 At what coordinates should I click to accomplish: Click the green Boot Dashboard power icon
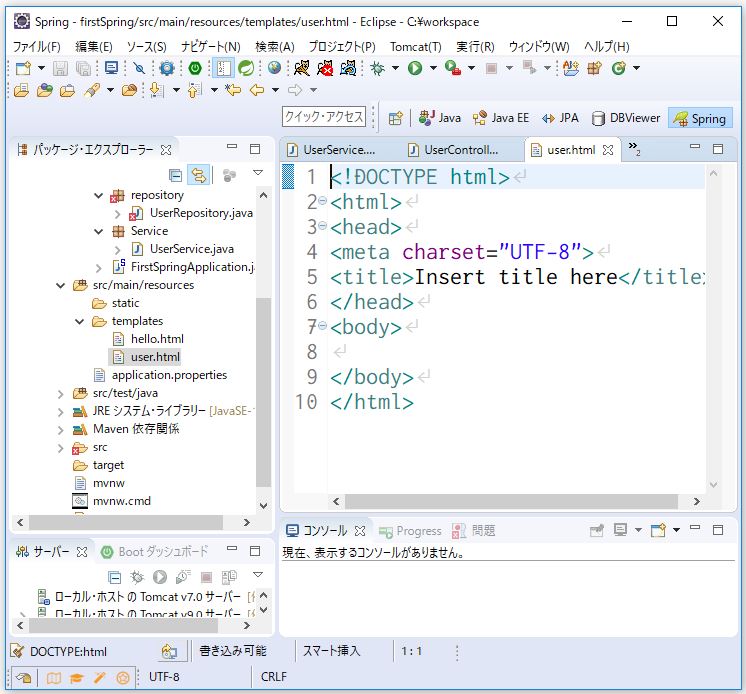click(x=195, y=68)
